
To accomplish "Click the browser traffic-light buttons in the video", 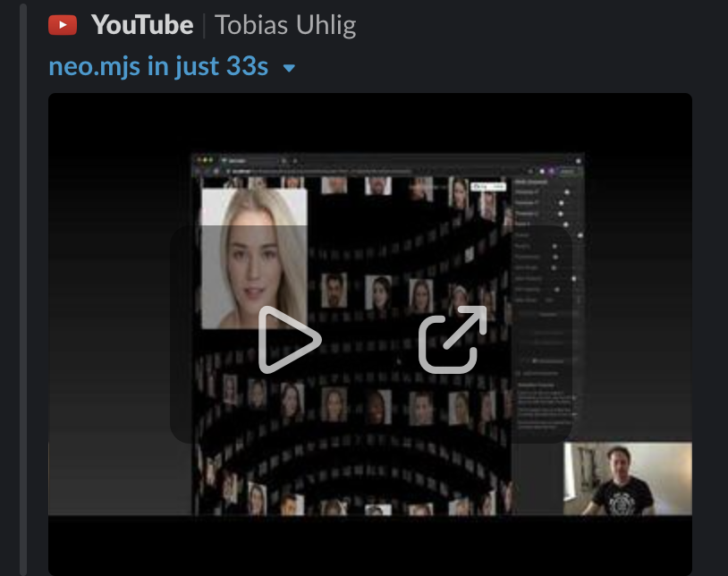I will pyautogui.click(x=204, y=159).
